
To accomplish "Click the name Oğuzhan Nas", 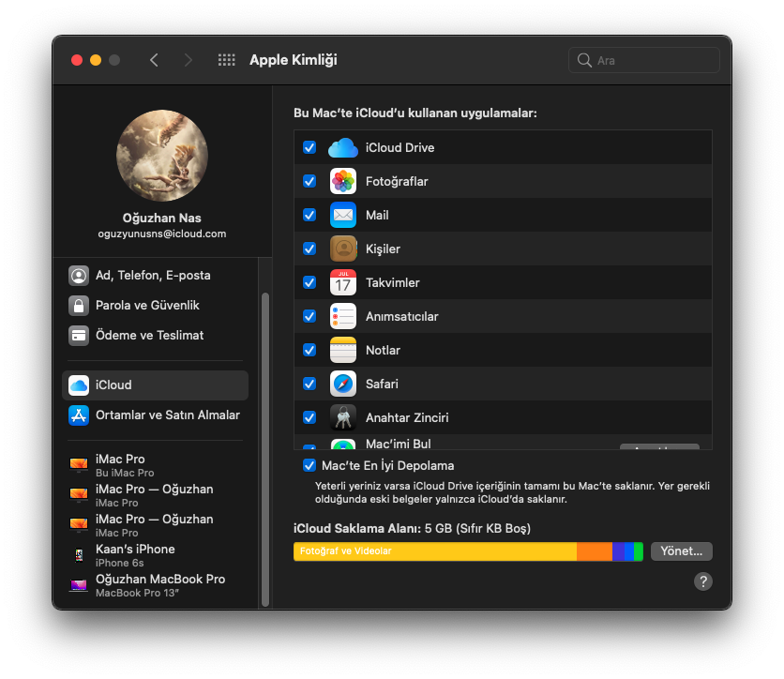I will tap(162, 218).
